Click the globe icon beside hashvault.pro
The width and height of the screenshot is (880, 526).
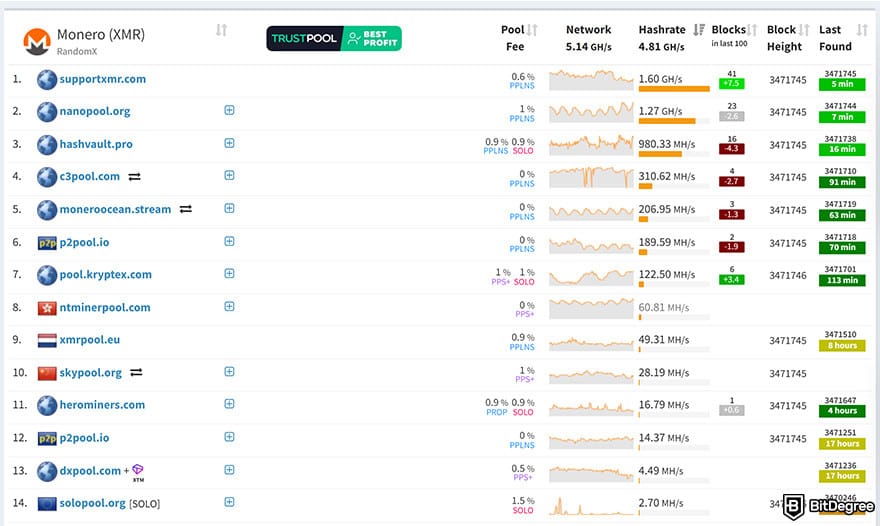pos(47,145)
